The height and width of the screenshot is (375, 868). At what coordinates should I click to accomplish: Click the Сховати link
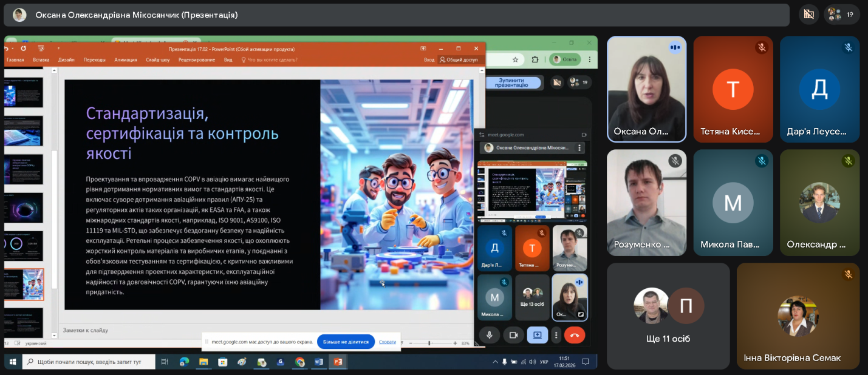click(x=388, y=342)
